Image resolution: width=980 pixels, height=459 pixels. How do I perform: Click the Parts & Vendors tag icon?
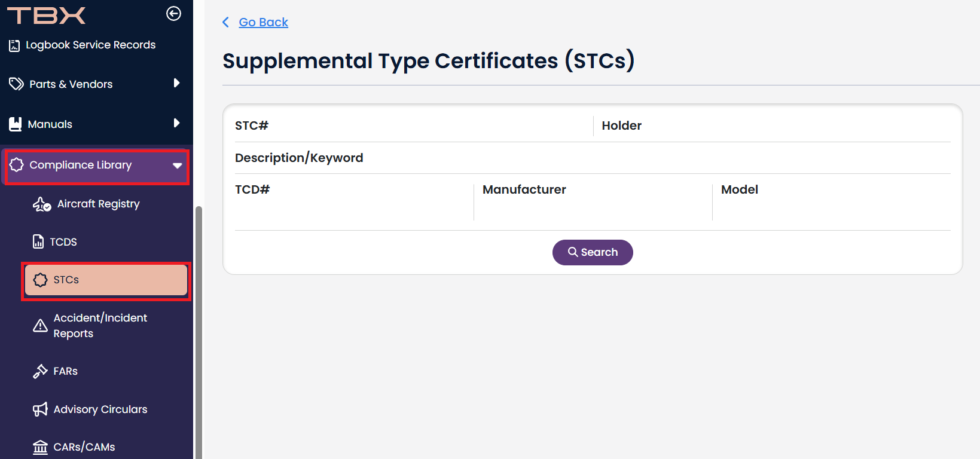coord(17,84)
